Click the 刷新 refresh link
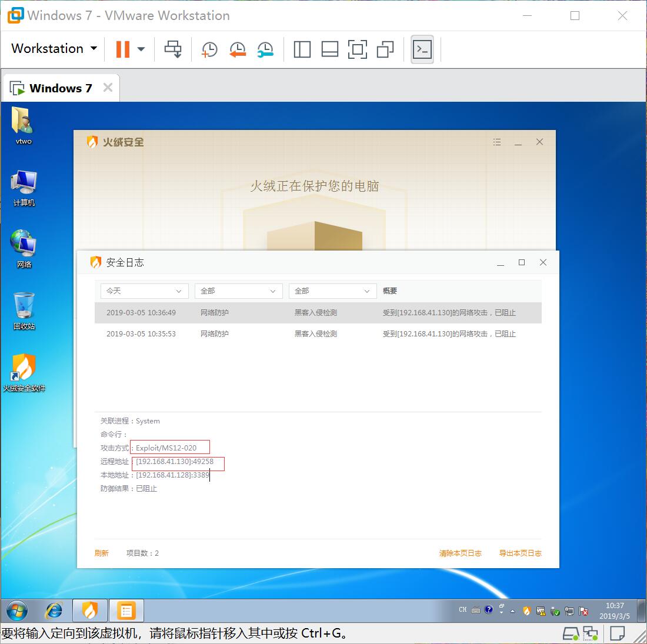Screen dimensions: 647x644 tap(102, 553)
